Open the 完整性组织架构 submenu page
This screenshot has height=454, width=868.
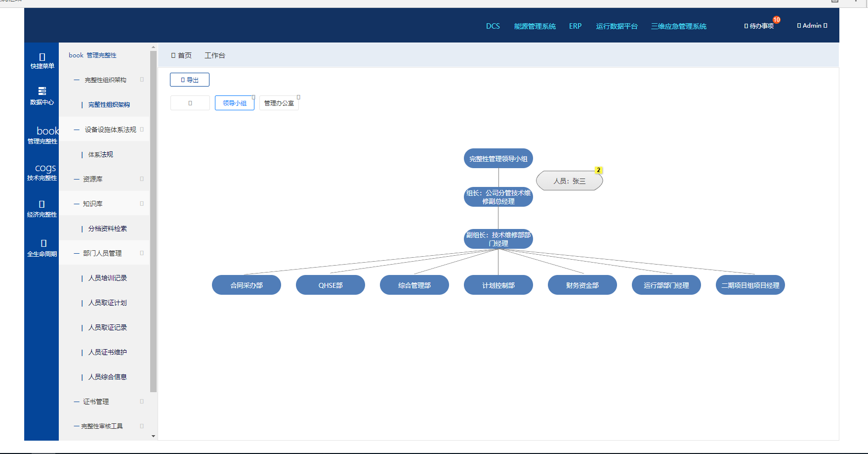(109, 105)
